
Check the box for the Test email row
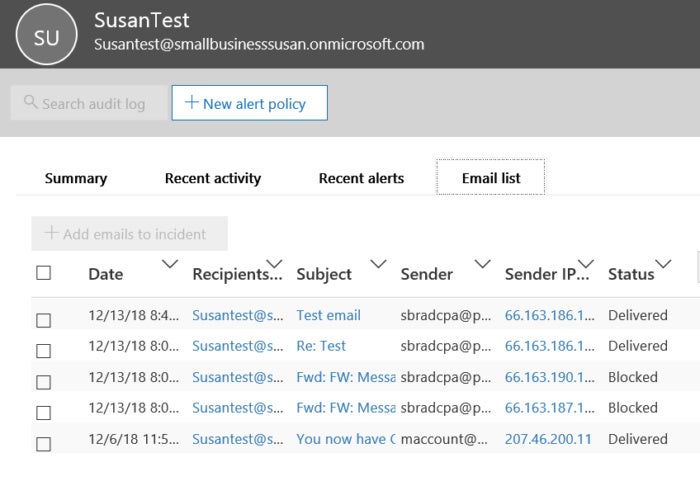pos(43,320)
